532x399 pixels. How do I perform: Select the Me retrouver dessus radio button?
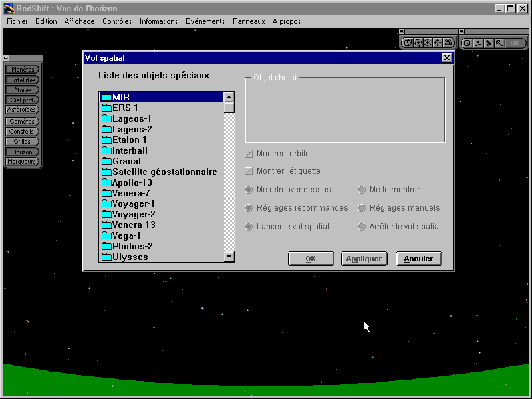(249, 190)
